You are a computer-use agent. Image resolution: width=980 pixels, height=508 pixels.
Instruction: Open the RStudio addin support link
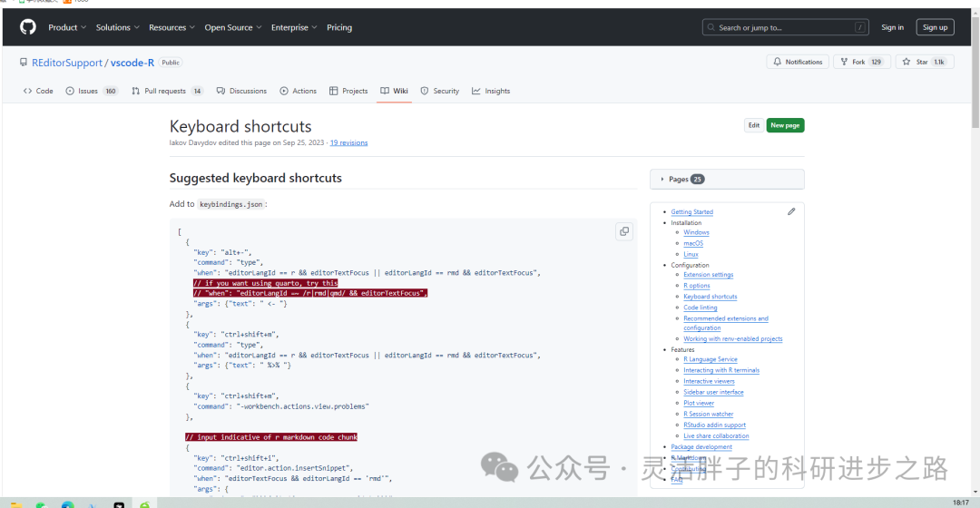(x=714, y=425)
